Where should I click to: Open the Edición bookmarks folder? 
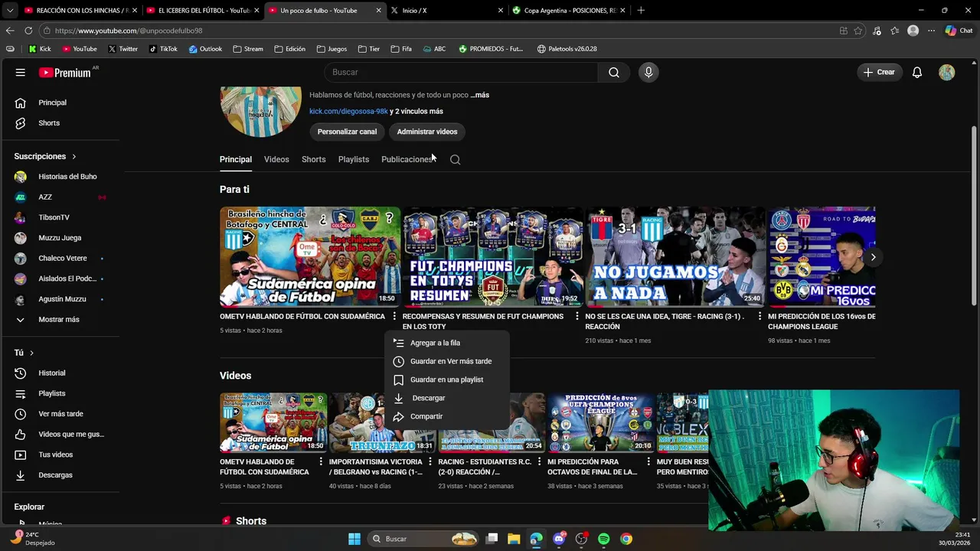(289, 49)
